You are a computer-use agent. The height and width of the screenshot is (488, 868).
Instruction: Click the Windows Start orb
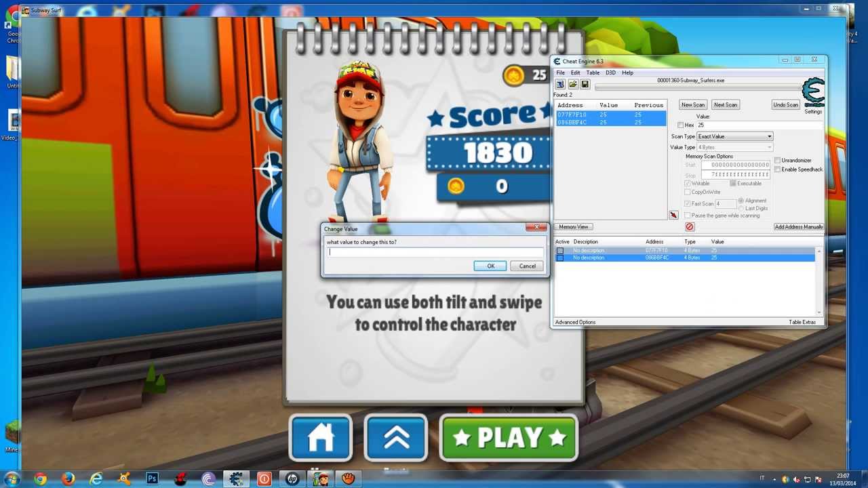12,479
